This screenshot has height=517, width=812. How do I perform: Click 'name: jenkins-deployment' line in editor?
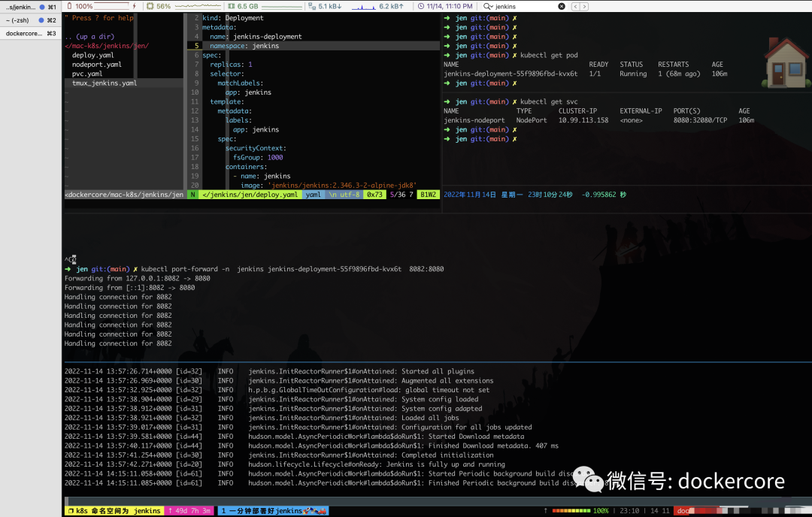point(256,36)
